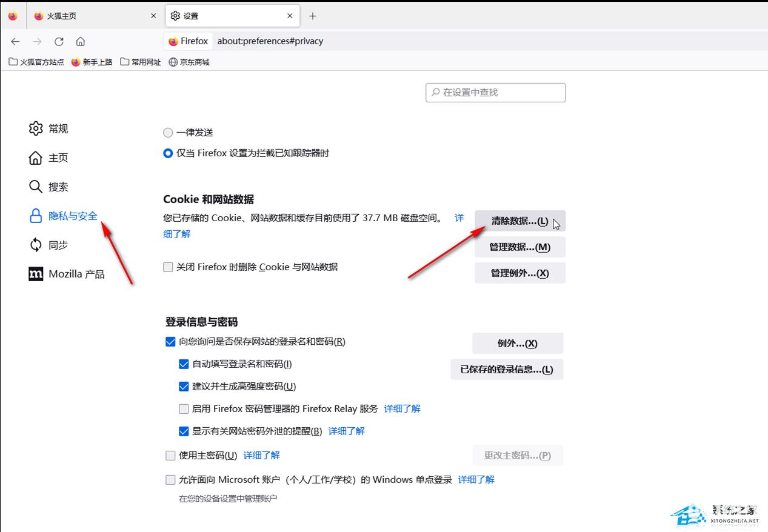Click 在您的设备设置中管理账户 text
Image resolution: width=768 pixels, height=532 pixels.
pyautogui.click(x=228, y=499)
